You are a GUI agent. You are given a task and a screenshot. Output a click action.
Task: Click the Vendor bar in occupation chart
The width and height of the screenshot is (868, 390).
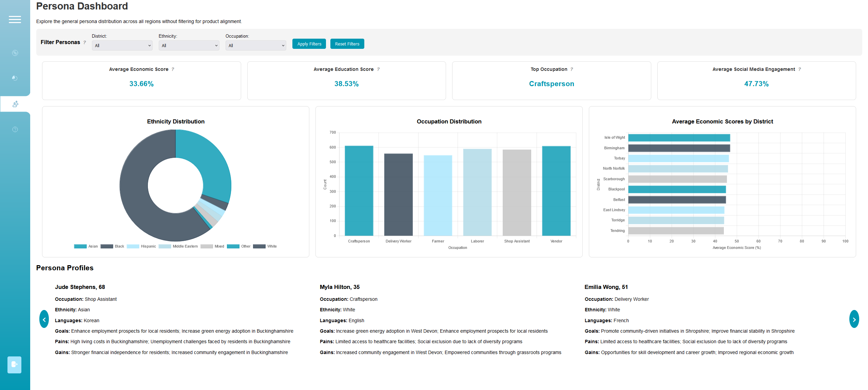(556, 191)
